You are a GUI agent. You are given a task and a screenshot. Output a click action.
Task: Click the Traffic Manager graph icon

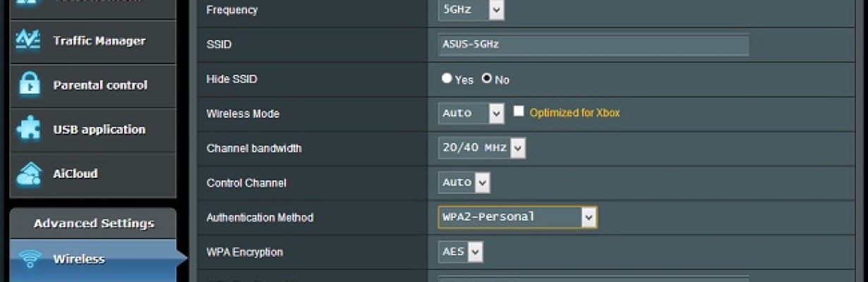pyautogui.click(x=28, y=41)
